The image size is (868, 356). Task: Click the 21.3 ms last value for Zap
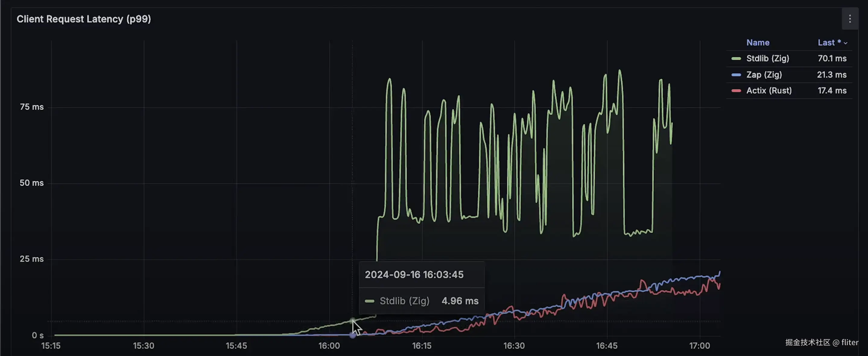[x=831, y=75]
